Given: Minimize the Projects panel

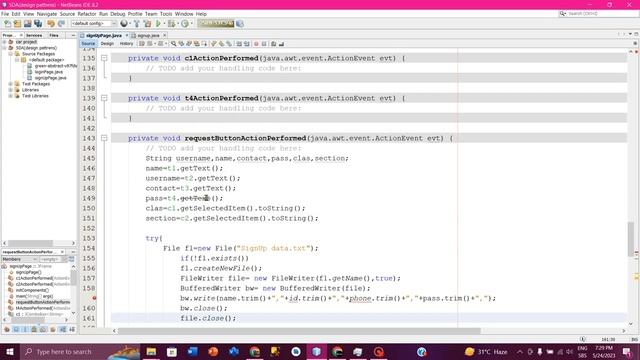Looking at the screenshot, I should click(73, 36).
